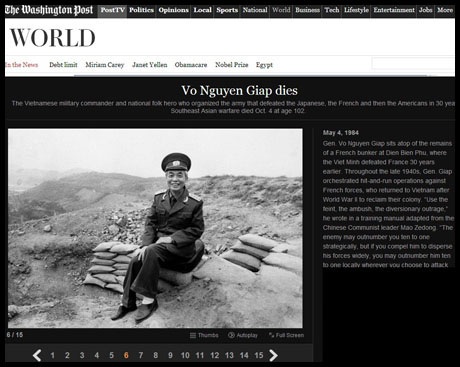Jump to gallery photo 13
Viewport: 460px width, 367px height.
pos(229,355)
